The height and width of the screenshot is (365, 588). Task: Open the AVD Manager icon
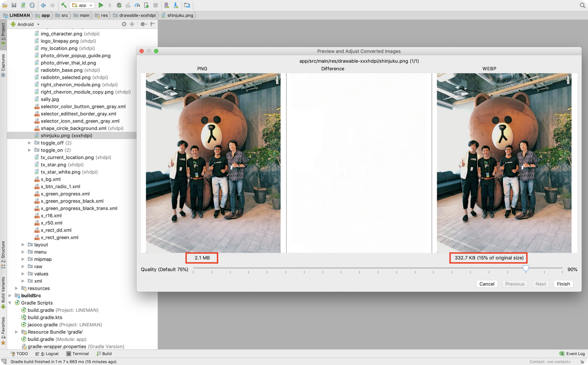166,5
